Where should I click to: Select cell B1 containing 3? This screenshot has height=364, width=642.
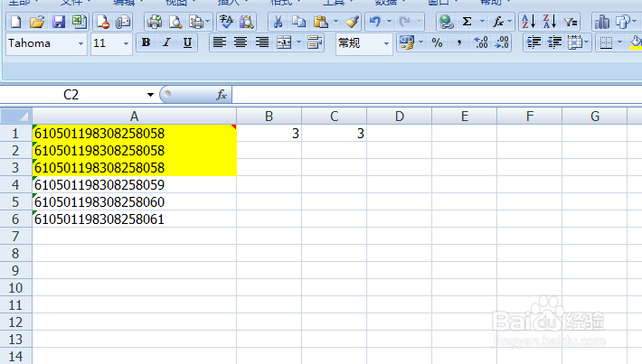269,134
